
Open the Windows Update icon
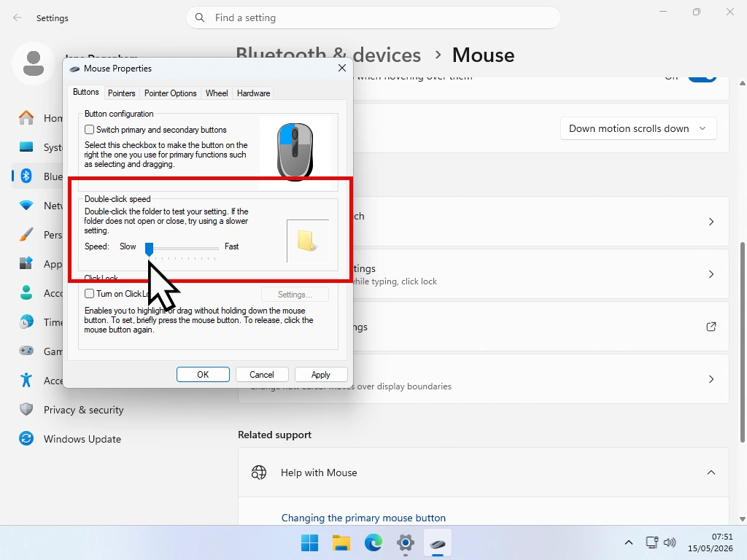[26, 438]
